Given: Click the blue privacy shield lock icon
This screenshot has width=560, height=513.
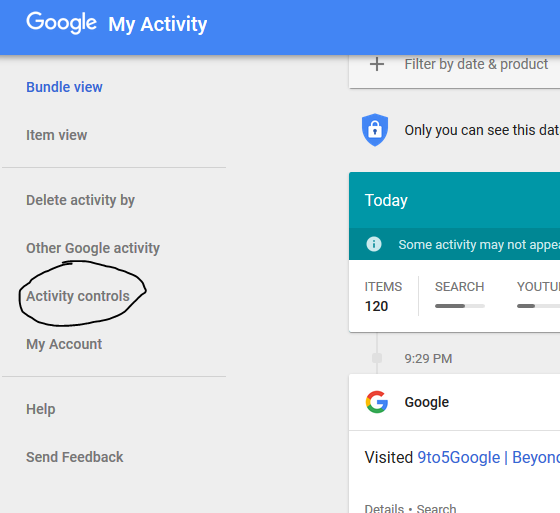Looking at the screenshot, I should [375, 130].
